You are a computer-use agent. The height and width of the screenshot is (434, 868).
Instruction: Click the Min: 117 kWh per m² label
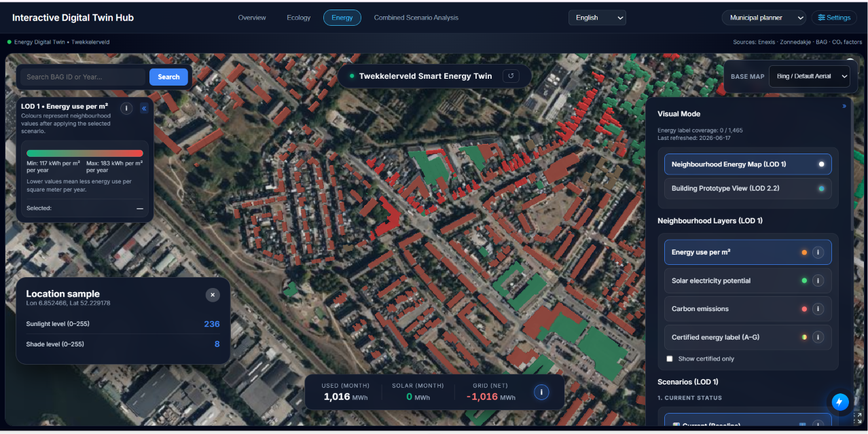(53, 166)
